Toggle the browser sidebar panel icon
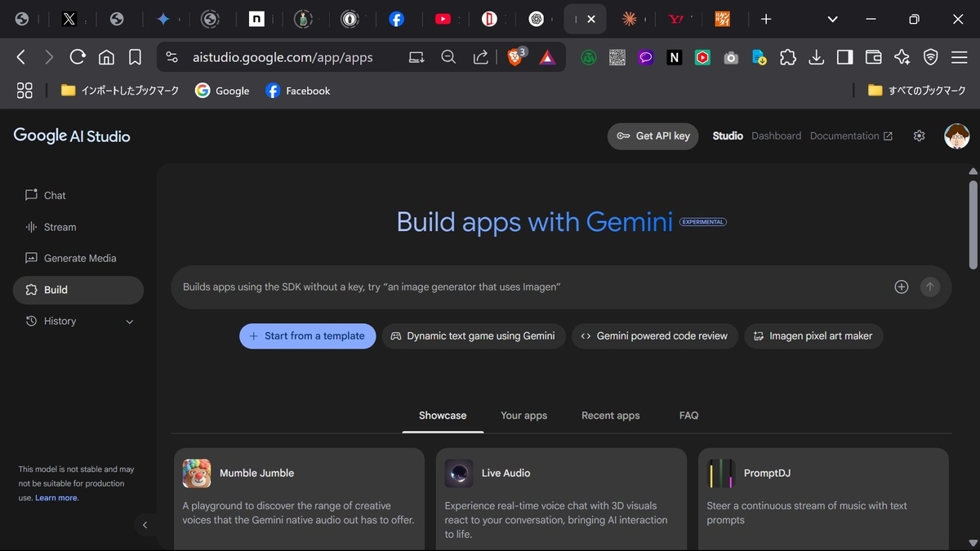The image size is (980, 551). 845,57
